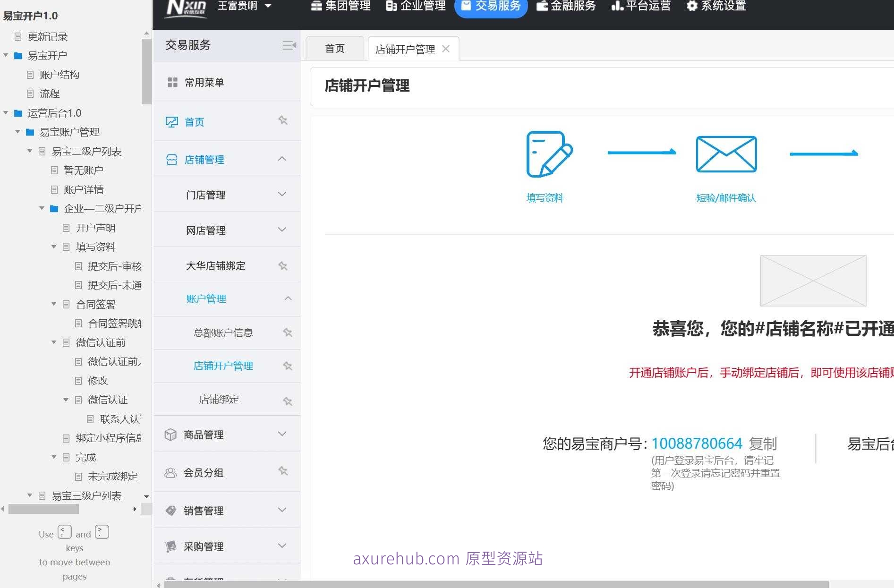Collapse the 账户管理 section
Screen dimensions: 894x588
pos(288,299)
